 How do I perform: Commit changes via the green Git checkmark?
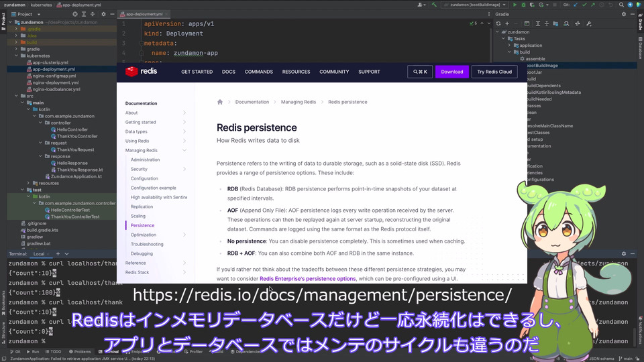pos(584,5)
